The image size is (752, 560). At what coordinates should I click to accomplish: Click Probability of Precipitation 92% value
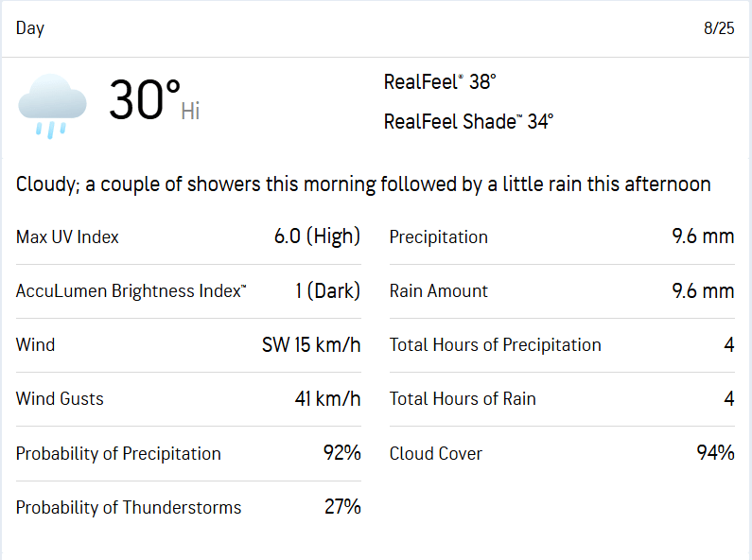pos(342,452)
